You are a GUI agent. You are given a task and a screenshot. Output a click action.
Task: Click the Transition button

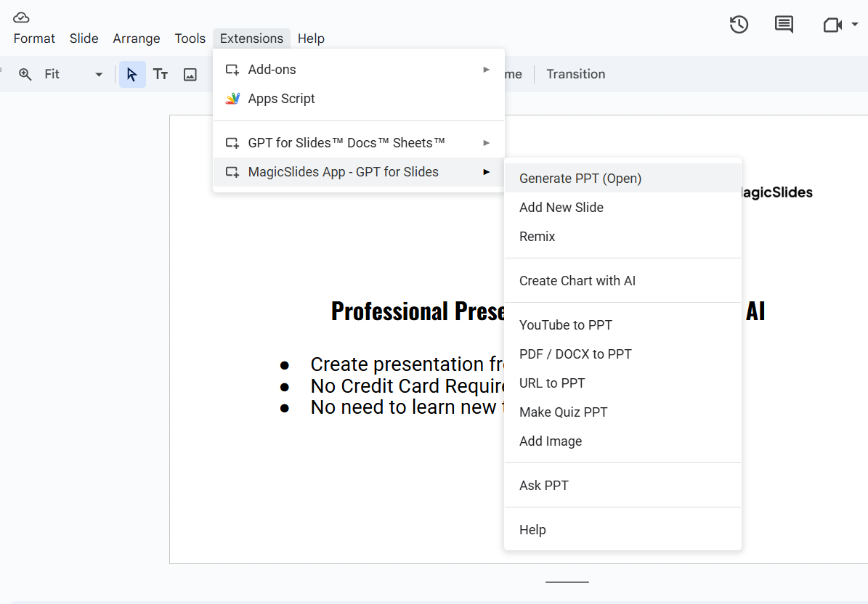click(x=575, y=74)
